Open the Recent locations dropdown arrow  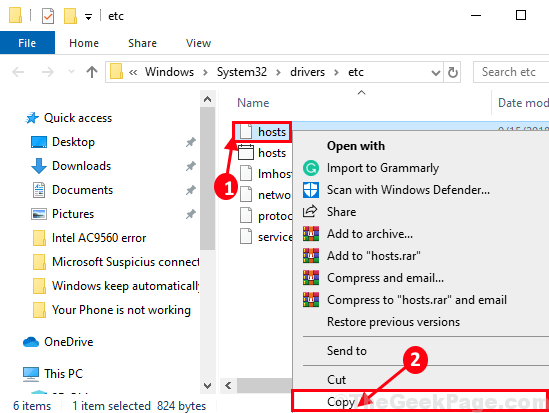point(71,72)
